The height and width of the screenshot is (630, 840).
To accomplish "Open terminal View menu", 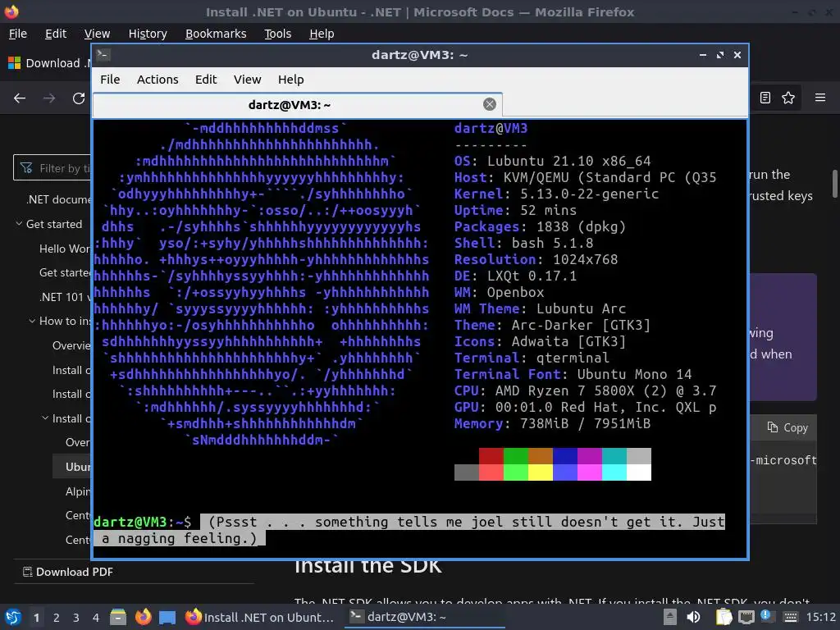I will tap(248, 80).
